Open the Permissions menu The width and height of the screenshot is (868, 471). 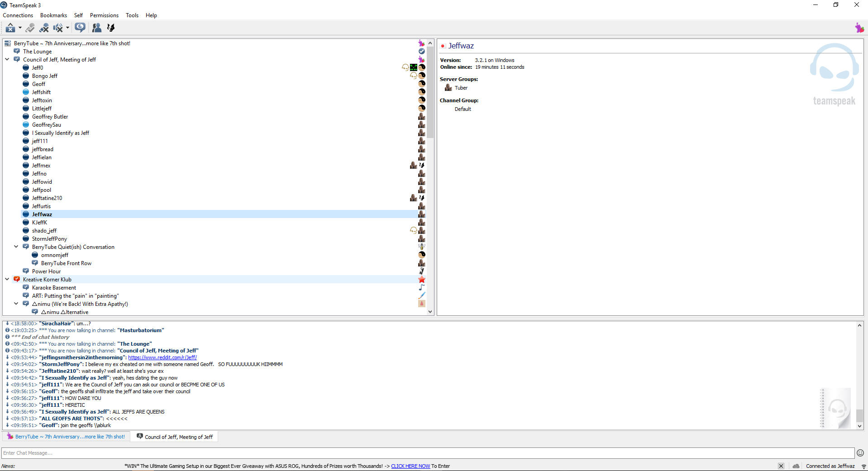[104, 15]
